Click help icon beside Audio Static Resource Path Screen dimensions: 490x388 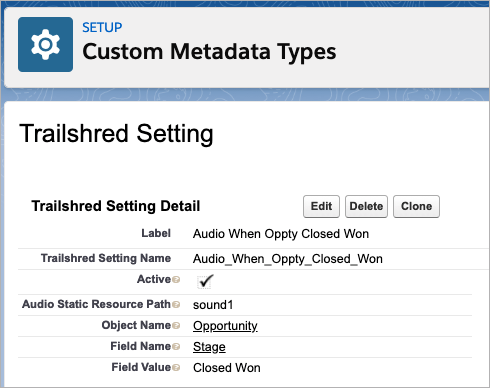(x=176, y=304)
